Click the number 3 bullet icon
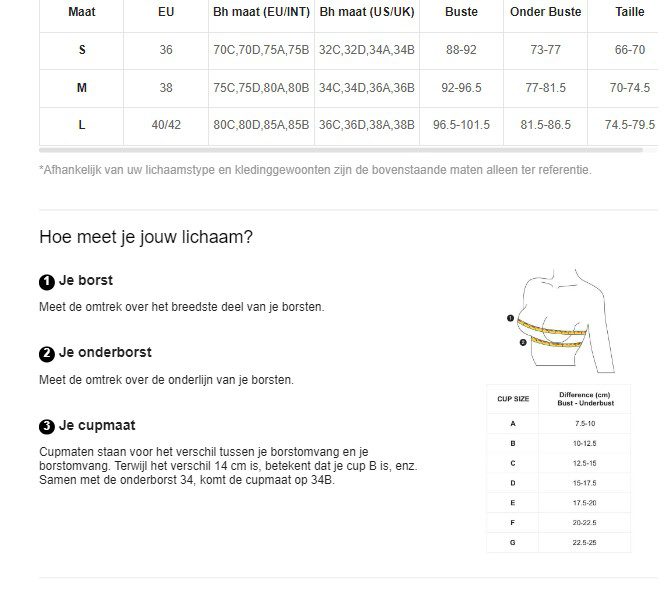Screen dimensions: 672x591 [47, 427]
